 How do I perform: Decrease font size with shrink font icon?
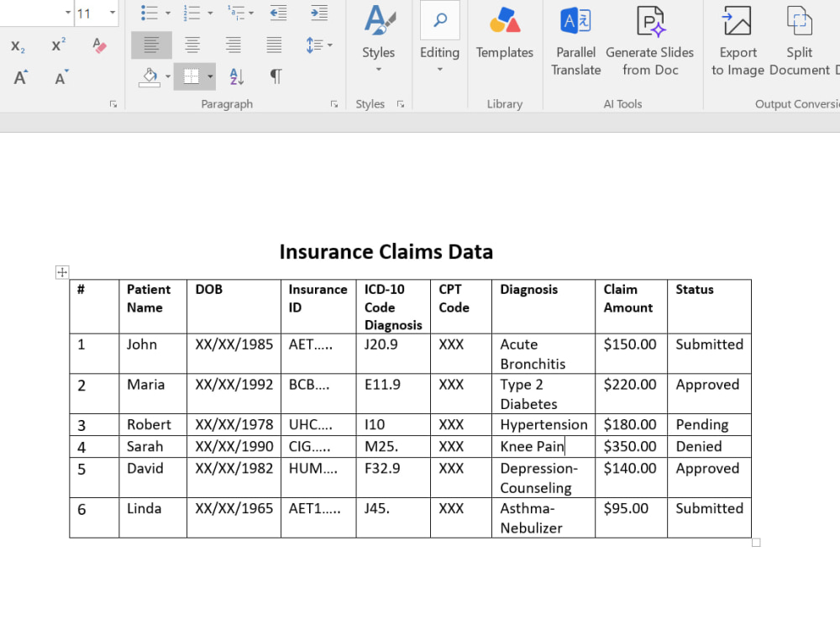(61, 77)
